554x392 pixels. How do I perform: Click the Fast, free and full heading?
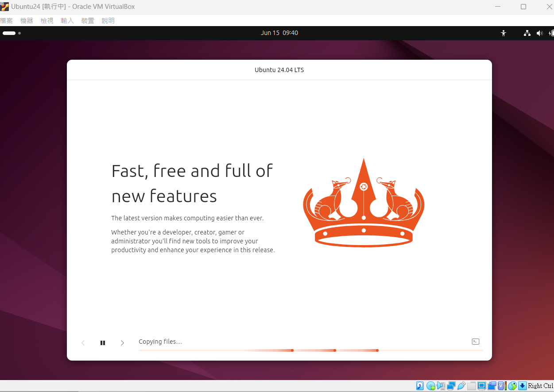[x=192, y=183]
